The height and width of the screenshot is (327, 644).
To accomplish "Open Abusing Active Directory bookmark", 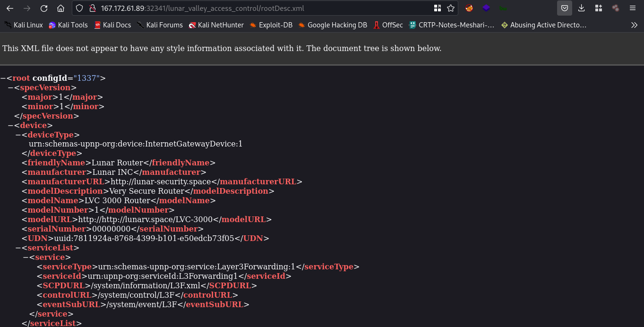I will (x=543, y=25).
